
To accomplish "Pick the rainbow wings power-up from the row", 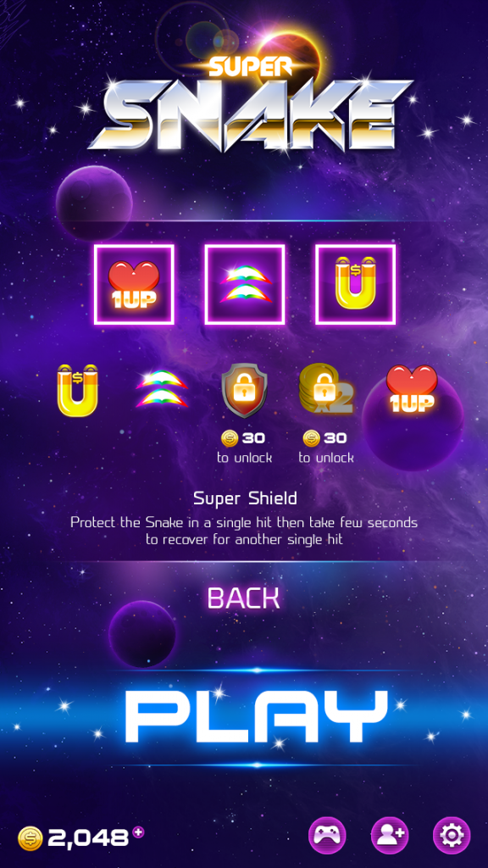I will (x=162, y=389).
